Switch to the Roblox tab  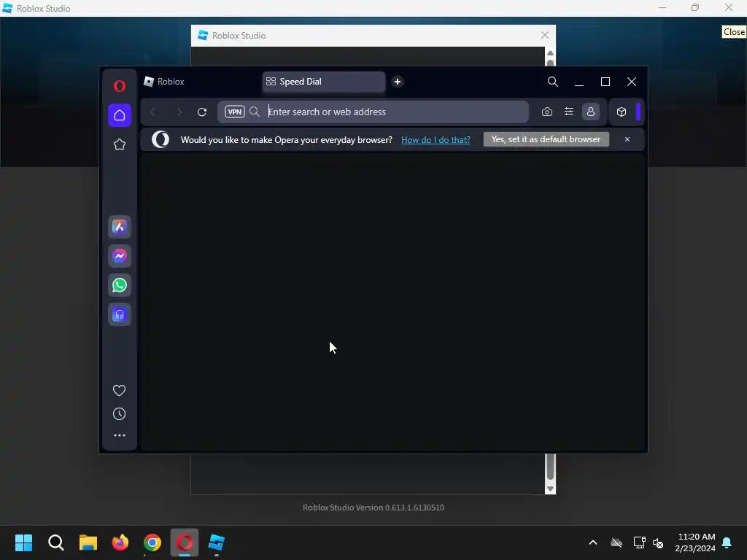pos(201,82)
